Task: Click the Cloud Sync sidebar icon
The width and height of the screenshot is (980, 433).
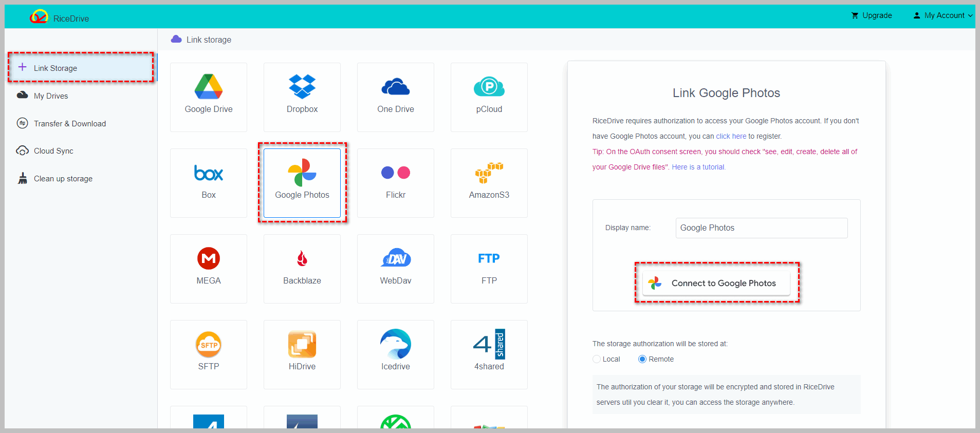Action: (x=23, y=150)
